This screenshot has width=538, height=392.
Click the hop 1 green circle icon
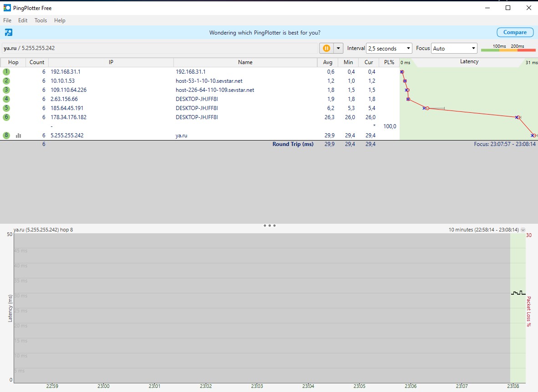(x=6, y=72)
